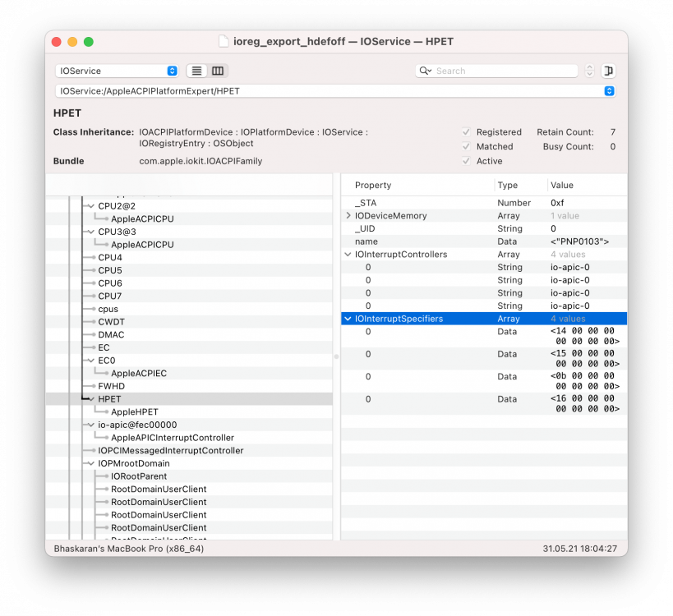Select the EC tree item
This screenshot has width=673, height=616.
(x=104, y=348)
